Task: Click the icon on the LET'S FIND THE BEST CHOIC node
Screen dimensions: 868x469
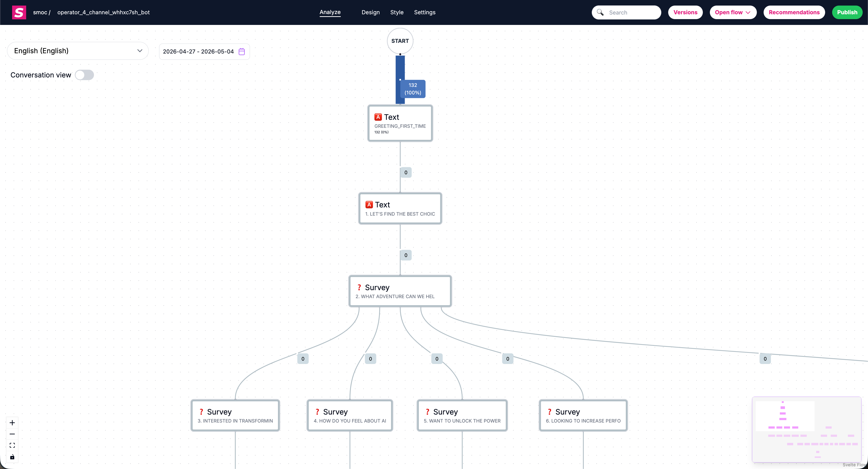Action: point(369,205)
